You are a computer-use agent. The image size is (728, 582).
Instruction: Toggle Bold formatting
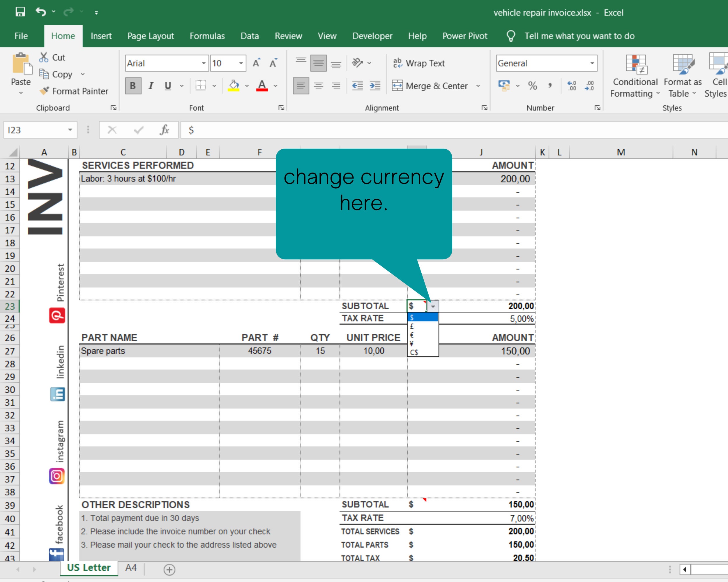(133, 86)
